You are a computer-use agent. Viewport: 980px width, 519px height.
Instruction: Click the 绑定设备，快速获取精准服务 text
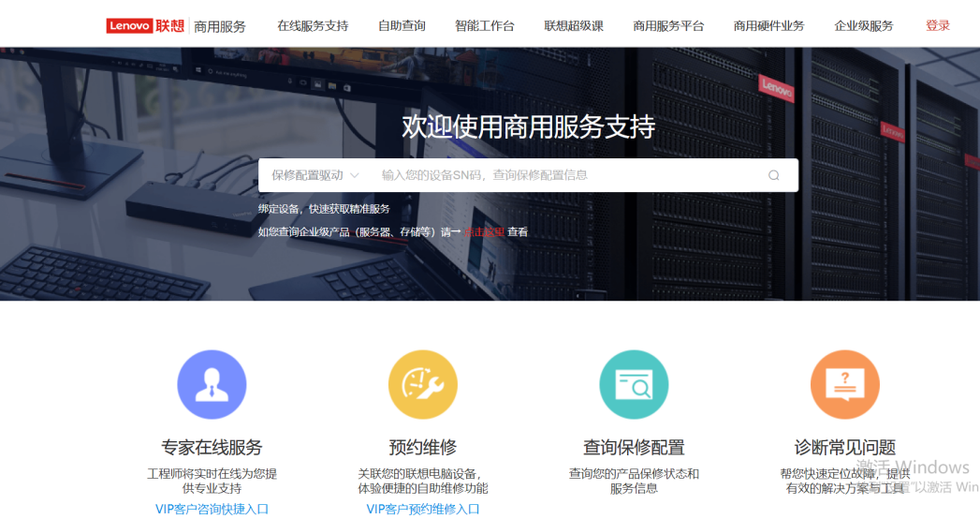point(324,209)
